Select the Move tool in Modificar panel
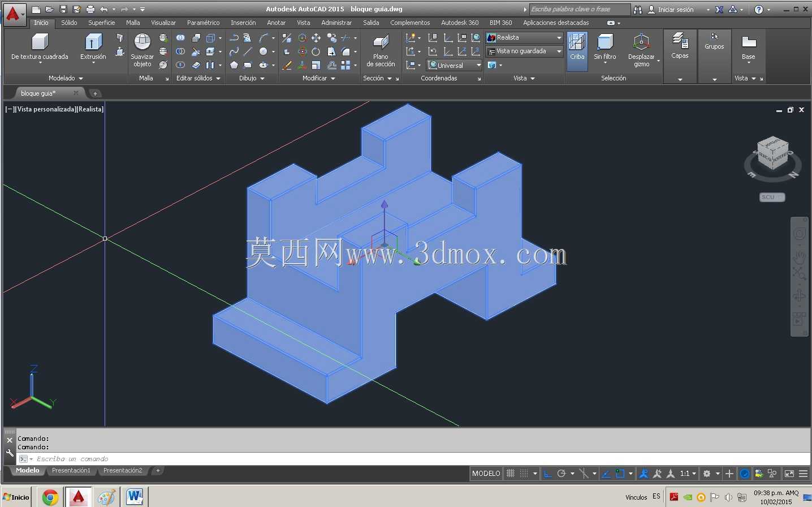Image resolution: width=812 pixels, height=507 pixels. pyautogui.click(x=316, y=38)
